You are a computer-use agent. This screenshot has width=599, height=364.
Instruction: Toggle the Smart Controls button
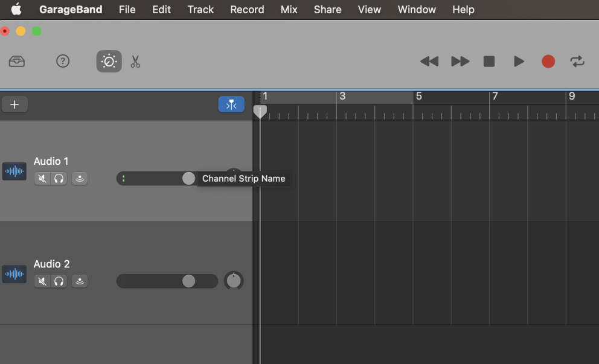(109, 61)
